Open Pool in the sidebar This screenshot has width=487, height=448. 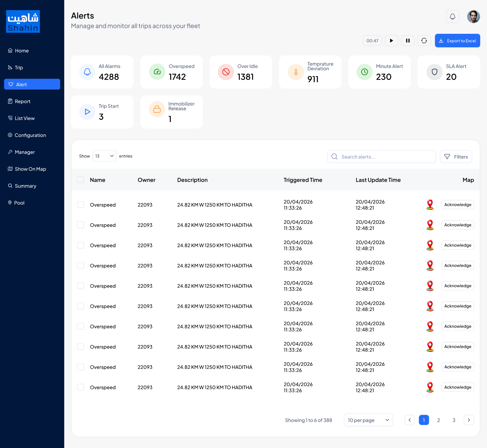tap(32, 203)
